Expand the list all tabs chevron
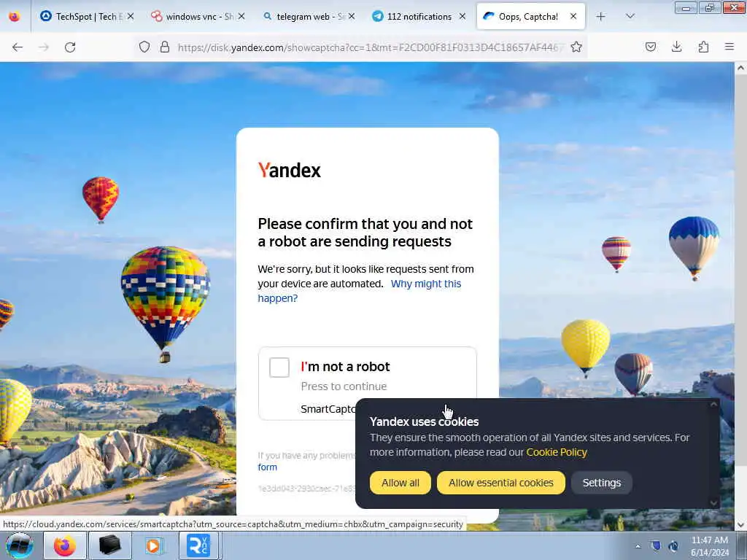 [x=630, y=16]
